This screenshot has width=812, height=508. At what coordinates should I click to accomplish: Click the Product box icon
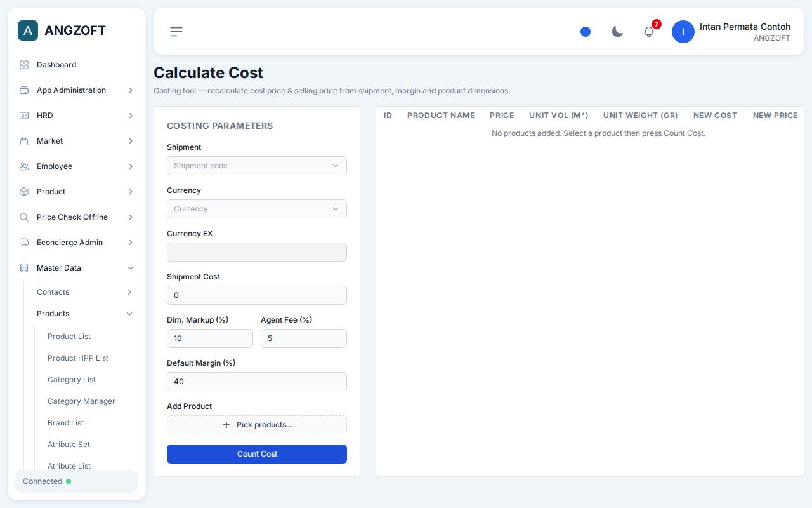point(24,192)
